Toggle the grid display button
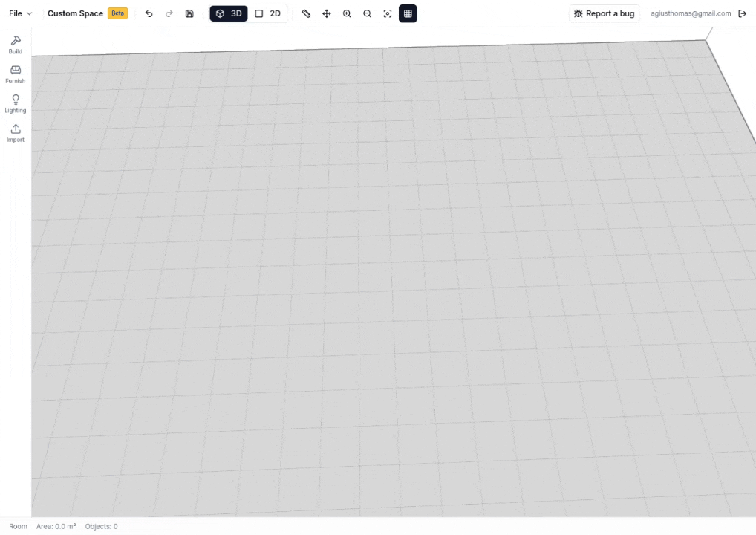 pyautogui.click(x=408, y=13)
